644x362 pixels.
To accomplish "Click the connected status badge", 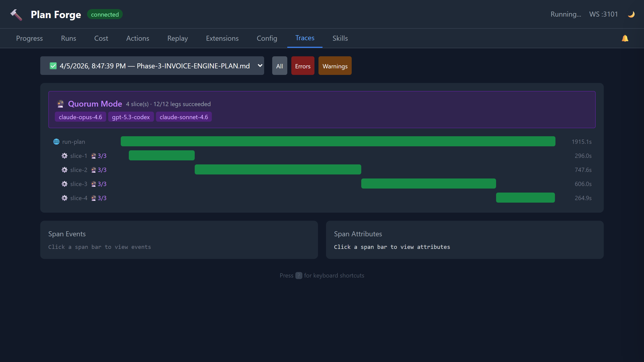I will (105, 14).
